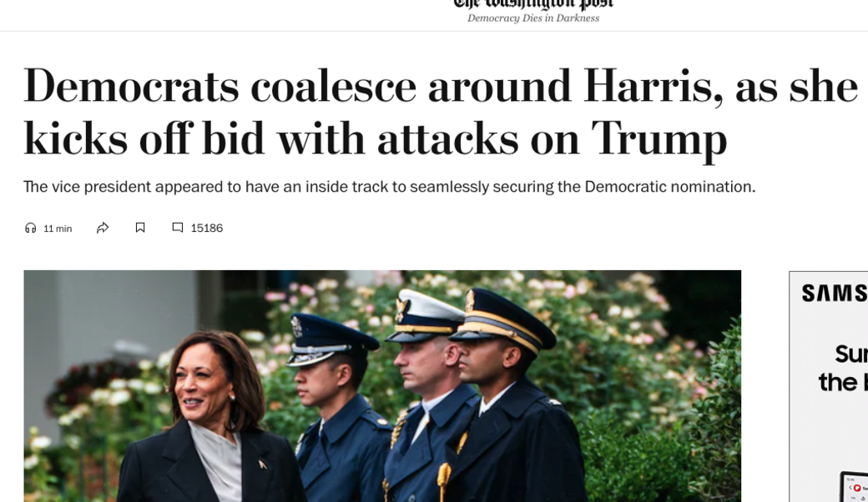
Task: Open comments via the speech bubble icon
Action: point(177,227)
